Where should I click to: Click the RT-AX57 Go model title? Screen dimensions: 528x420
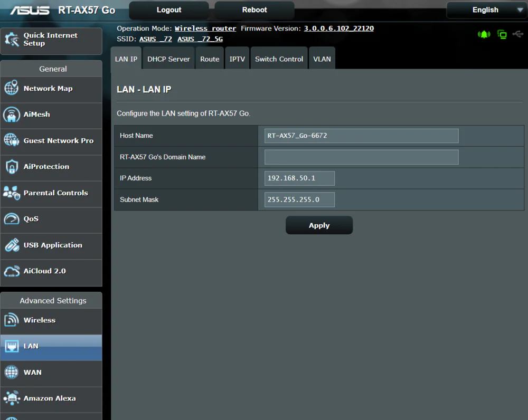coord(87,10)
